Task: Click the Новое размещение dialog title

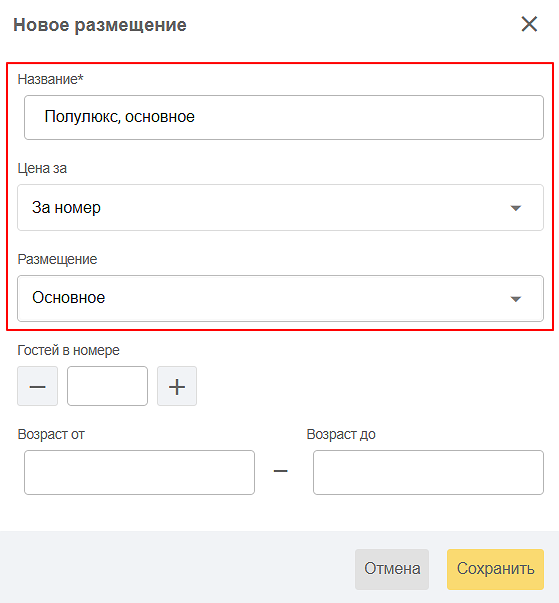Action: pos(100,25)
